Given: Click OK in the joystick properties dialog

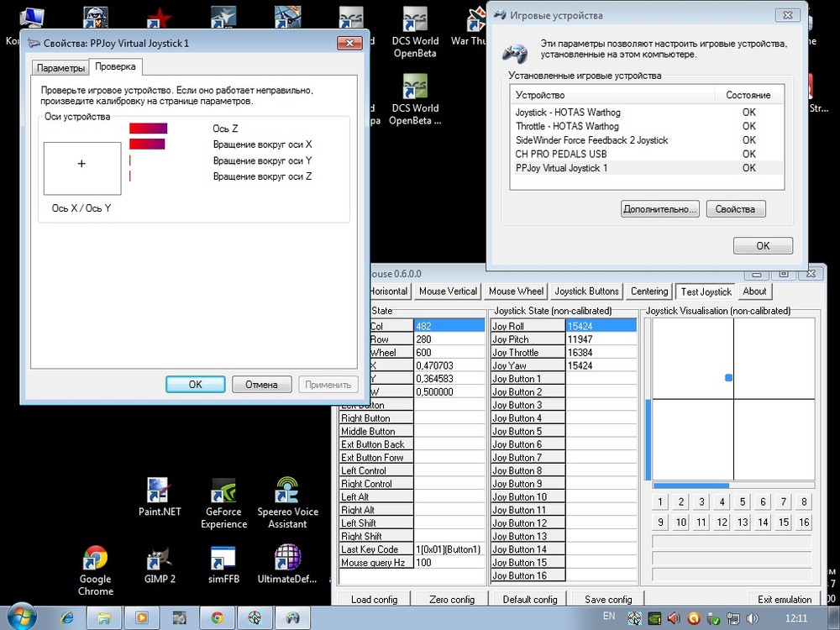Looking at the screenshot, I should pyautogui.click(x=196, y=384).
